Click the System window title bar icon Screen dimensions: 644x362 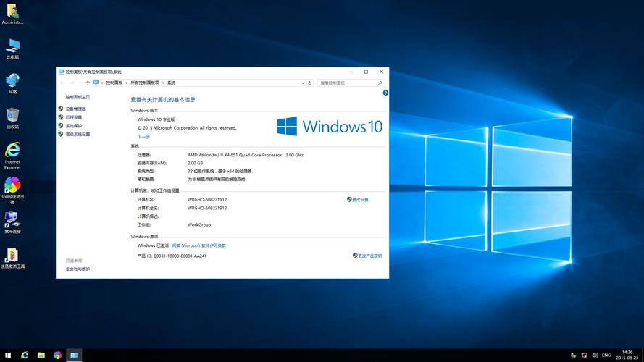[61, 72]
